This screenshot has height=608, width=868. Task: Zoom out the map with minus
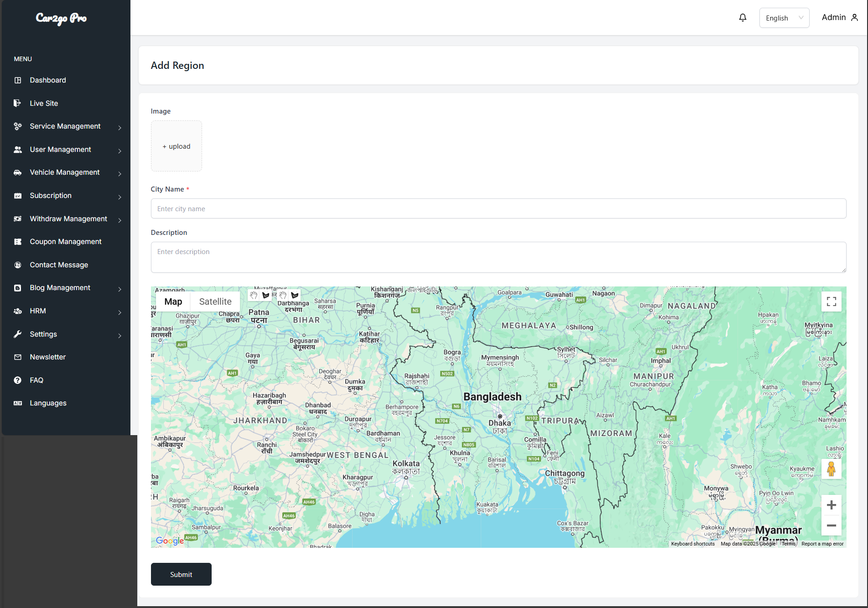pyautogui.click(x=832, y=525)
